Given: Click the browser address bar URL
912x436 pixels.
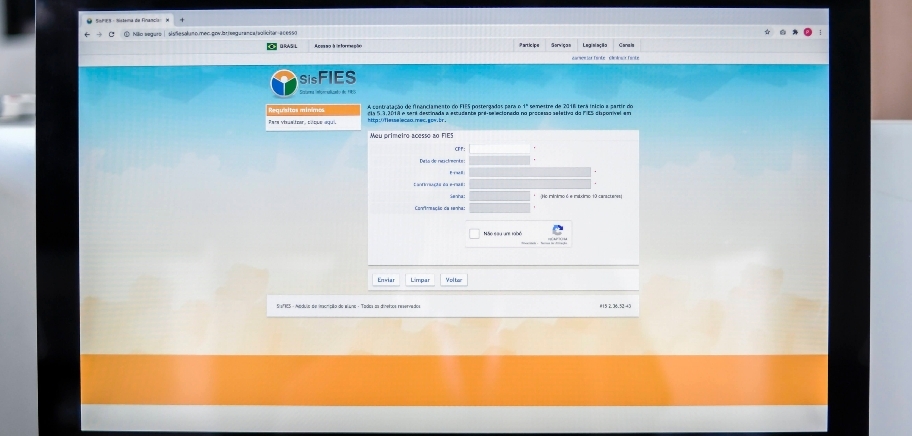Looking at the screenshot, I should (x=233, y=34).
